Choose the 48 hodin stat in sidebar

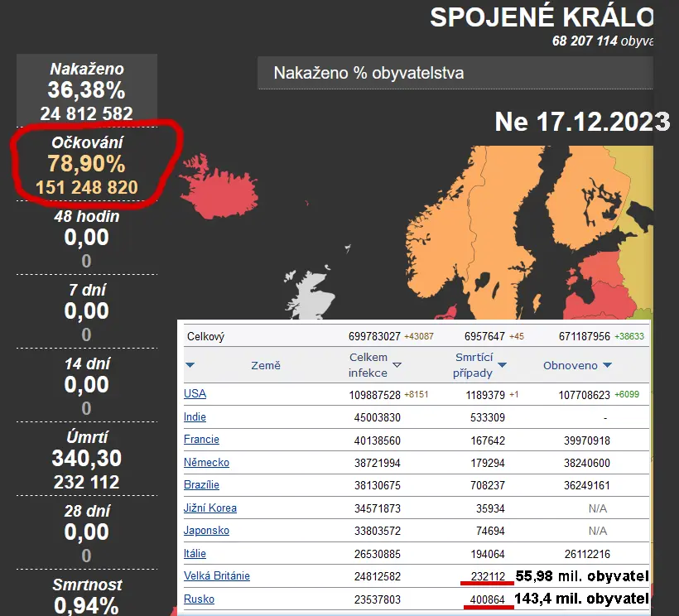tap(86, 238)
